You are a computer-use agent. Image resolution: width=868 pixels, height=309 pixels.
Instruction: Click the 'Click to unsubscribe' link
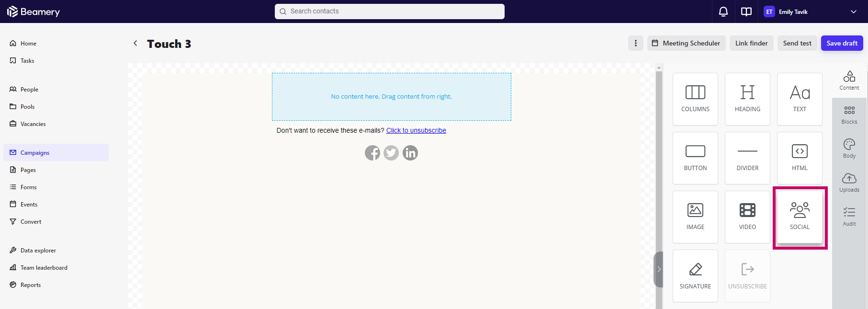tap(416, 130)
